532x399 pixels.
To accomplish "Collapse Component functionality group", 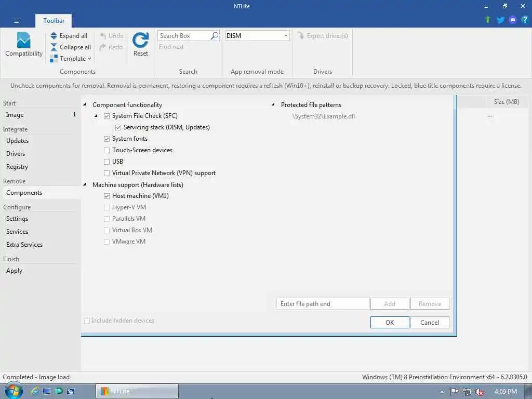I will 85,104.
